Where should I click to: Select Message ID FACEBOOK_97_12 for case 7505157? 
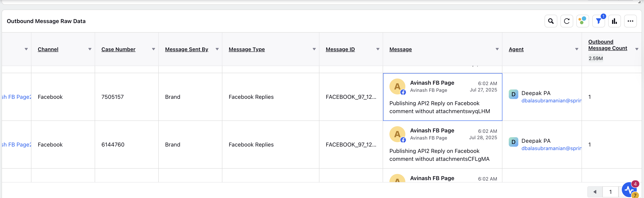click(x=351, y=97)
